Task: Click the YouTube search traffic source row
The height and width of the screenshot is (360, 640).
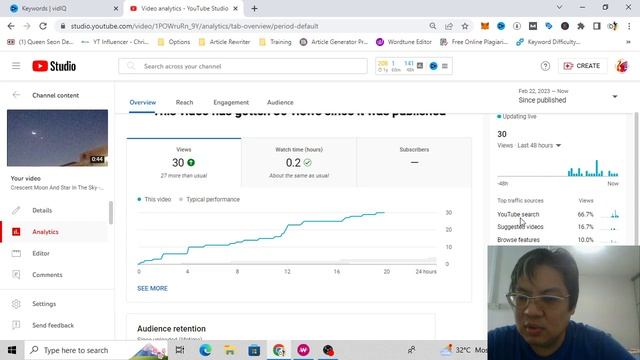Action: point(558,214)
